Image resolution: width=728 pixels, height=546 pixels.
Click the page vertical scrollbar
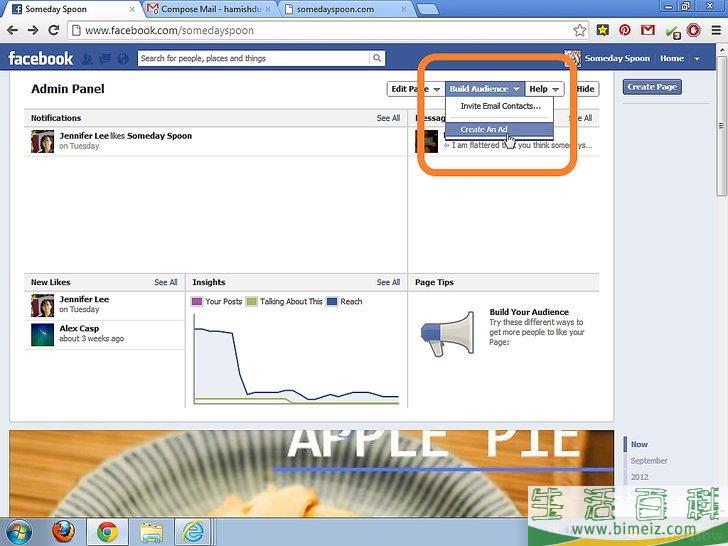coord(722,125)
